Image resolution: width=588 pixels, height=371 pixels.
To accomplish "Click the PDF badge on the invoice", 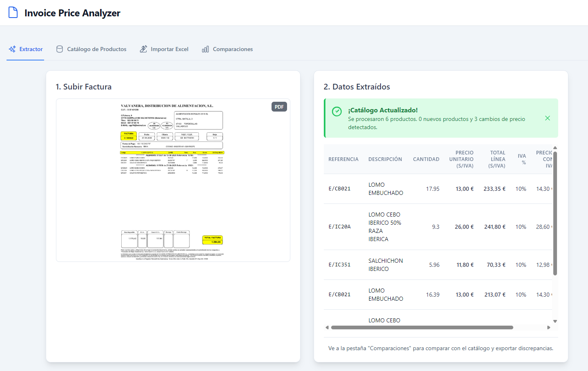I will tap(279, 107).
